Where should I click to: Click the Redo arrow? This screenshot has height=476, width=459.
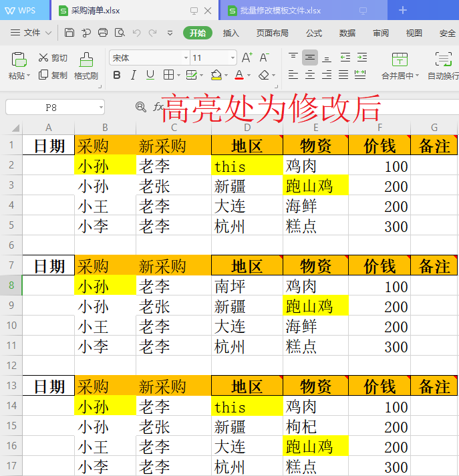[152, 33]
